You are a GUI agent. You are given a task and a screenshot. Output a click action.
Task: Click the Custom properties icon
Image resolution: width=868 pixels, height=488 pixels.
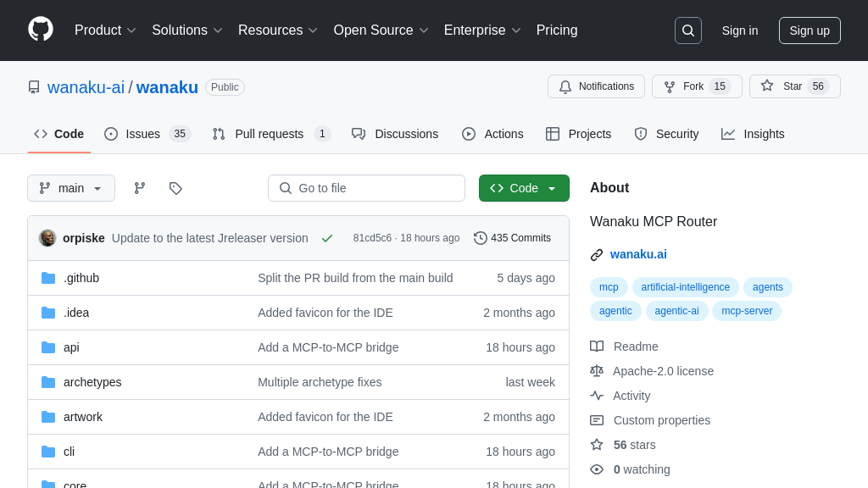tap(597, 420)
